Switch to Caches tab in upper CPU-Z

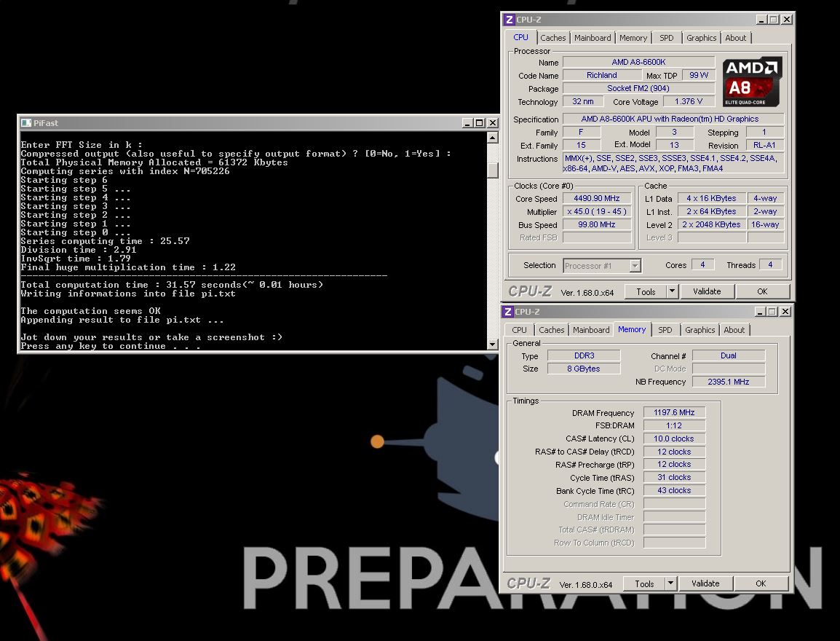pos(553,38)
